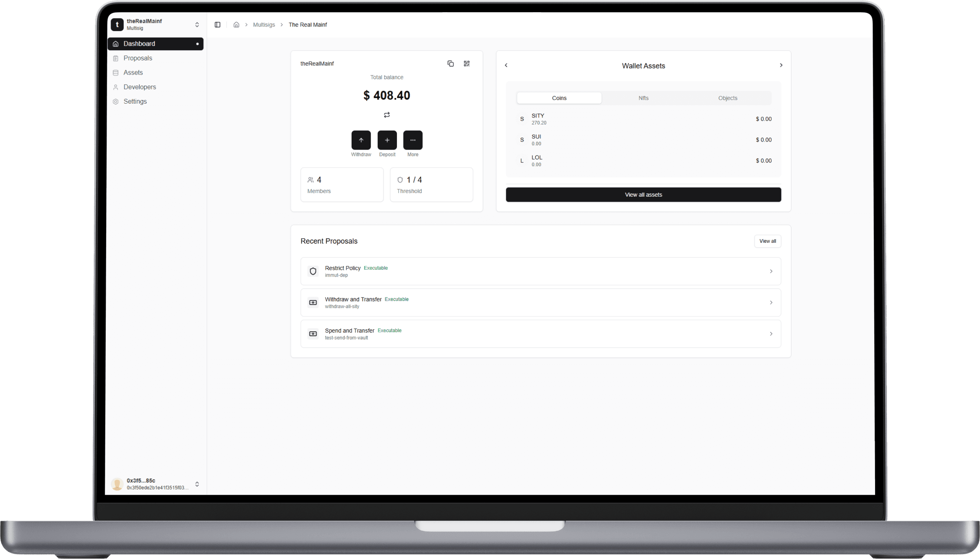
Task: Click the Restrict Policy shield icon
Action: click(x=313, y=271)
